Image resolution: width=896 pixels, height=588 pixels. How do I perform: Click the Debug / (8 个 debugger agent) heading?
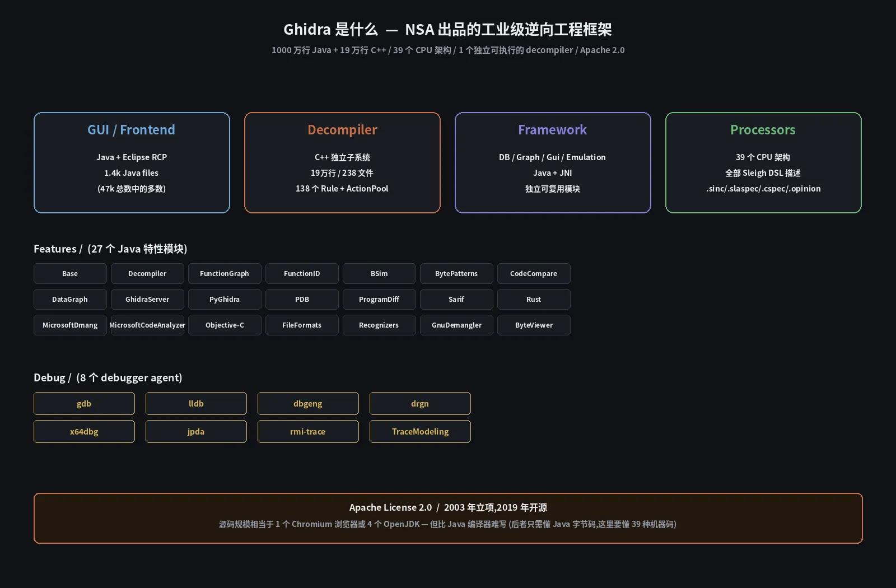point(108,377)
